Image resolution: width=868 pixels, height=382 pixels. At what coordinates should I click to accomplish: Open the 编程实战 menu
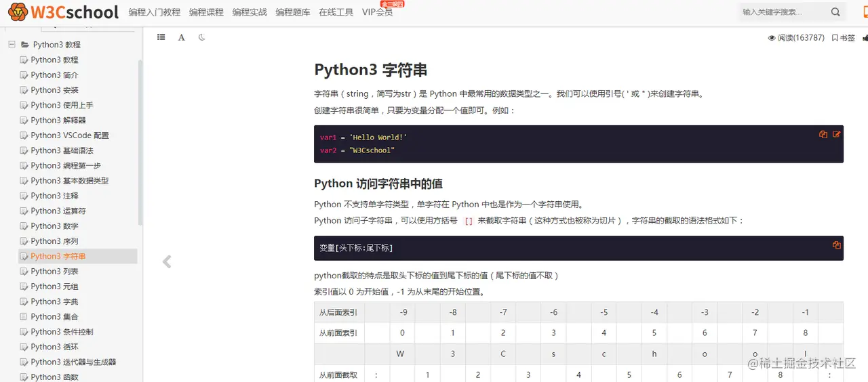pos(250,12)
